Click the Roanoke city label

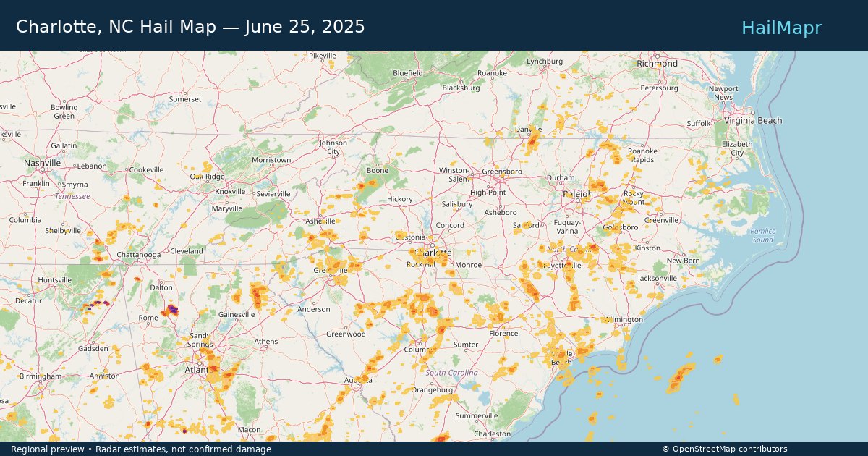tap(492, 73)
